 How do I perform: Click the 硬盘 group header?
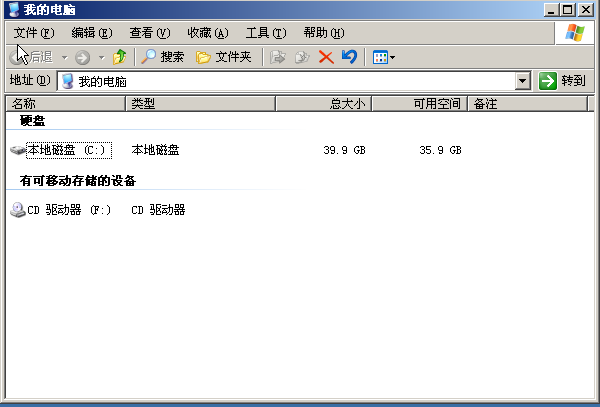tap(33, 121)
